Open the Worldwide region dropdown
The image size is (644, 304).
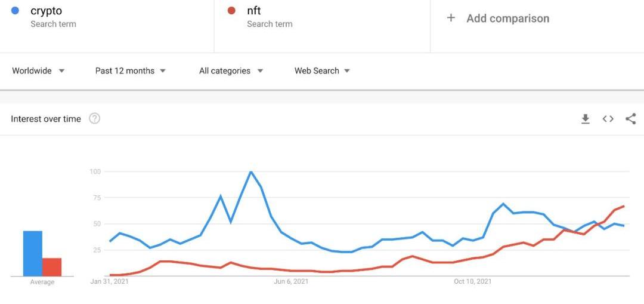point(38,70)
